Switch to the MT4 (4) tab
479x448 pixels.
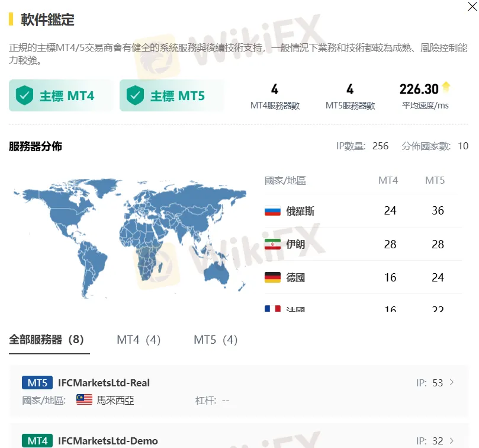click(x=139, y=340)
